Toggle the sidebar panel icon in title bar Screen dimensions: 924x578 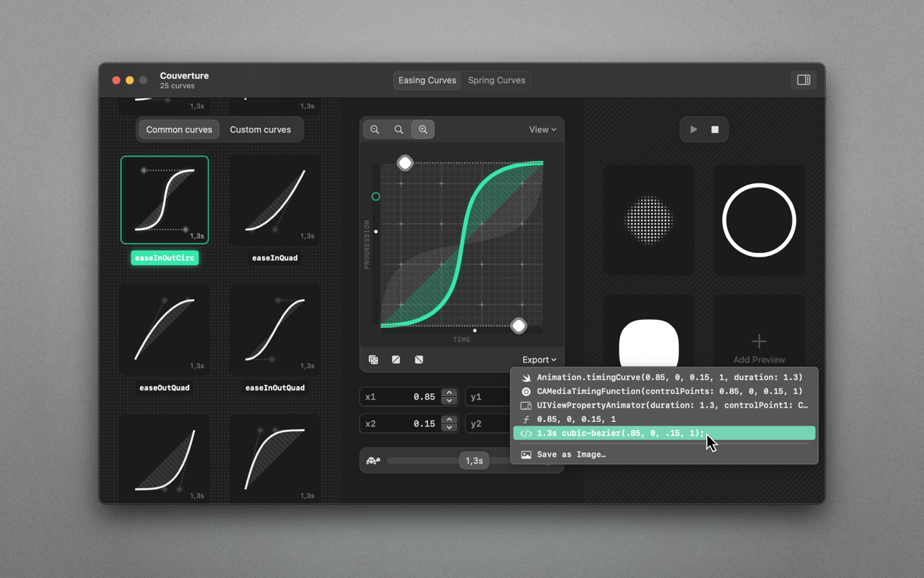tap(803, 80)
